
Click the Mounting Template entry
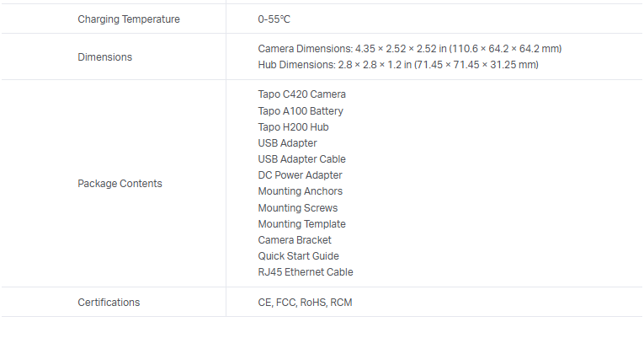[x=301, y=223]
